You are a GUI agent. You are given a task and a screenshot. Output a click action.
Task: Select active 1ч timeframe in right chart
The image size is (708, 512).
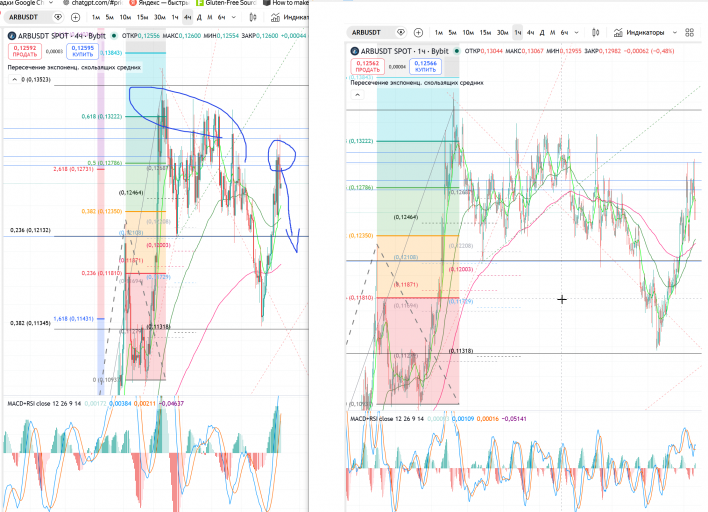coord(518,33)
